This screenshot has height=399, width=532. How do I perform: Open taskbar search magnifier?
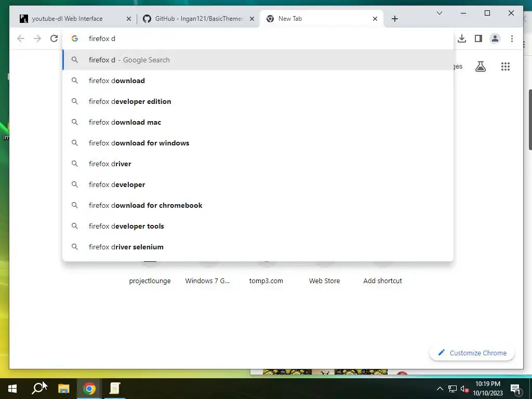click(38, 389)
